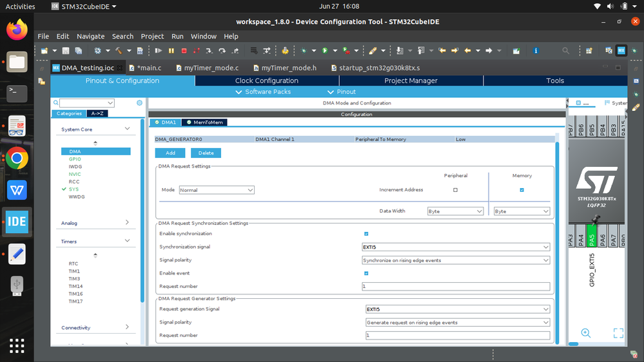The height and width of the screenshot is (362, 644).
Task: Click the Forward navigation arrow icon
Action: [489, 50]
